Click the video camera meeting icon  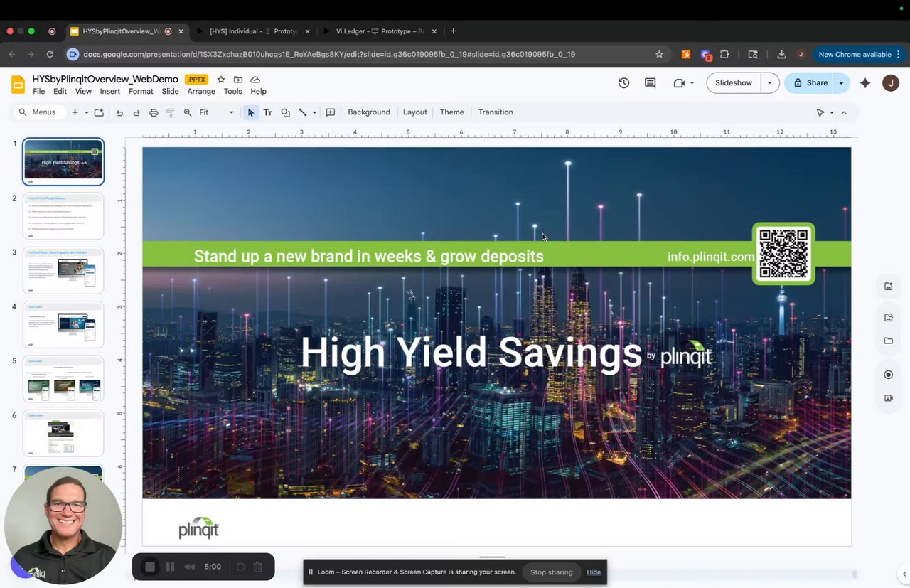[x=679, y=83]
